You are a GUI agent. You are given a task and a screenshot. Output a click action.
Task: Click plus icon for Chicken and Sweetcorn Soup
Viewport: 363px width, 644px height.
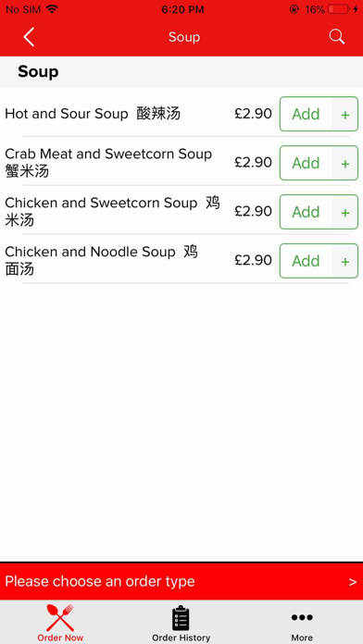(344, 212)
